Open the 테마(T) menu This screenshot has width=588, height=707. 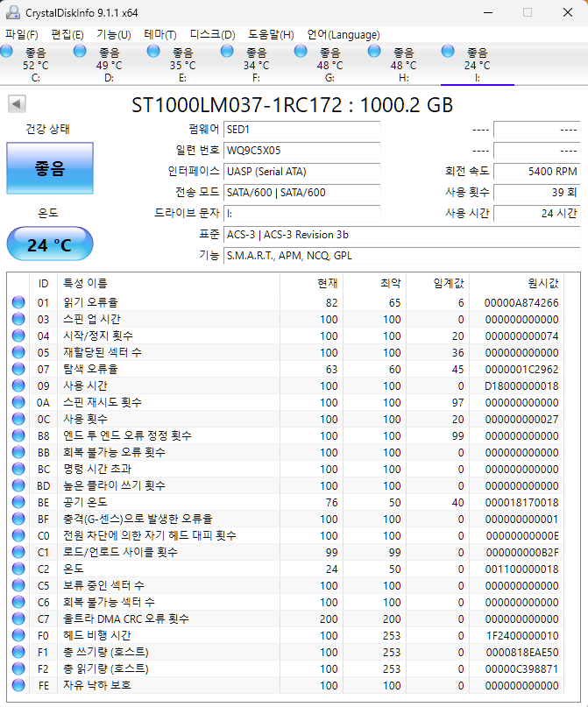(160, 35)
